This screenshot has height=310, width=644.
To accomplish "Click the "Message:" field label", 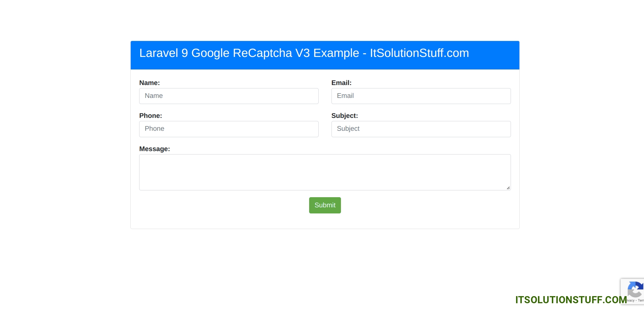I will click(x=154, y=149).
